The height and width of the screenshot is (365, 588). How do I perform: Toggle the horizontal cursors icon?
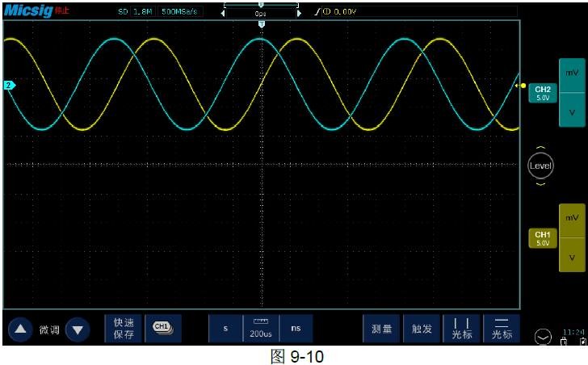(x=502, y=329)
